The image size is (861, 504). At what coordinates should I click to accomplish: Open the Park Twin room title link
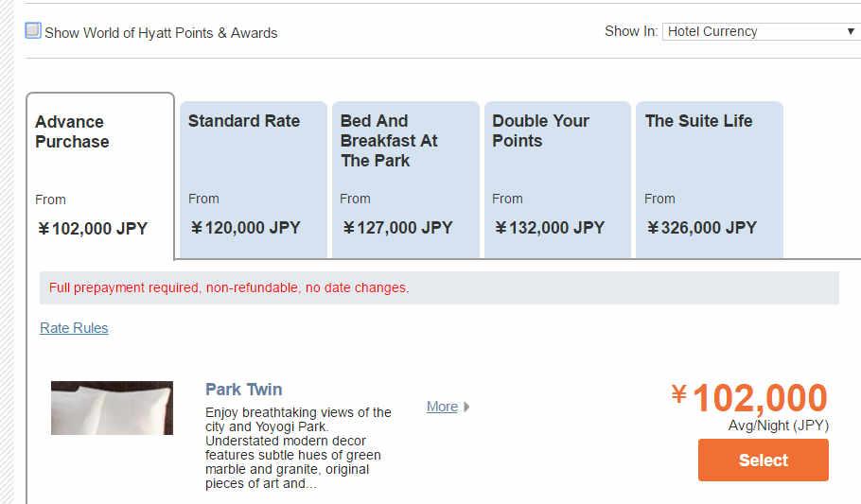243,390
